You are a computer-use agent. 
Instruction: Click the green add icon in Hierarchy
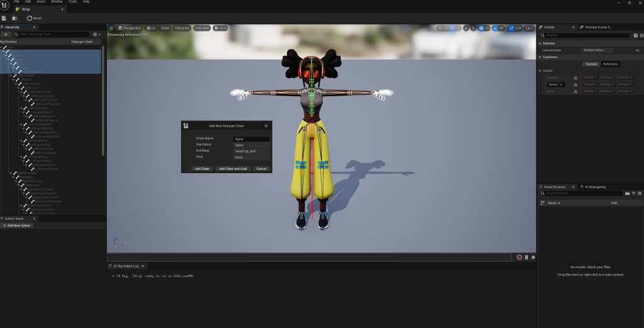tap(6, 34)
